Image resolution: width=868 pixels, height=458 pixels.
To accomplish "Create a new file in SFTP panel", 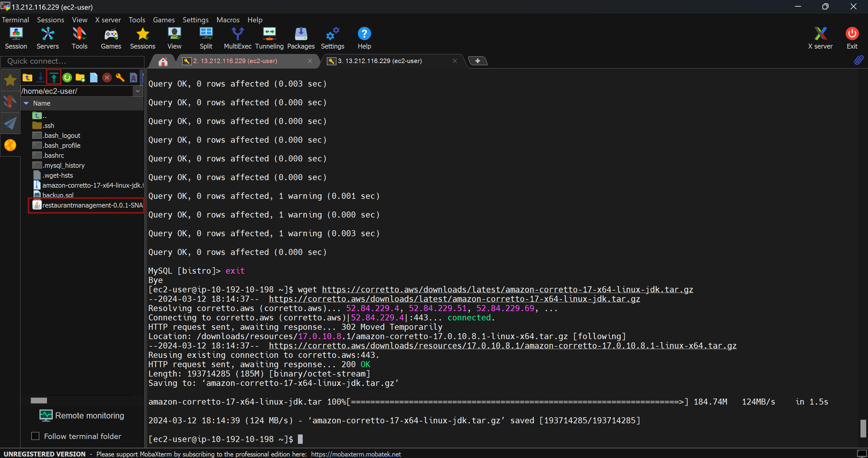I will (x=94, y=78).
